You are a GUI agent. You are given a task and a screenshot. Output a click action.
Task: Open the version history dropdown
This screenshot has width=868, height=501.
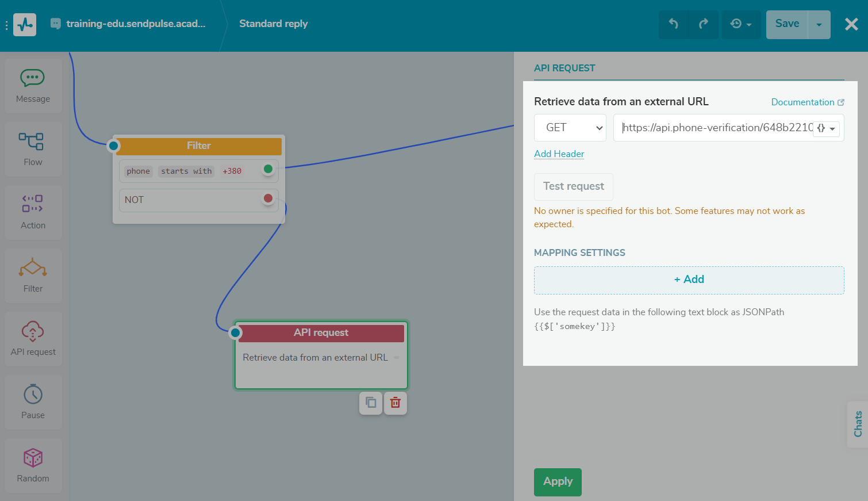[x=741, y=24]
